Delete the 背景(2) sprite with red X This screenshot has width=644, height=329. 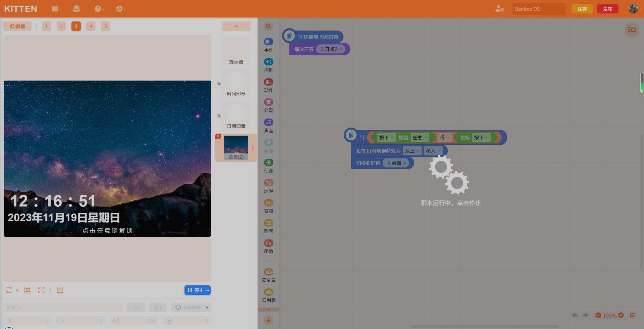point(218,136)
